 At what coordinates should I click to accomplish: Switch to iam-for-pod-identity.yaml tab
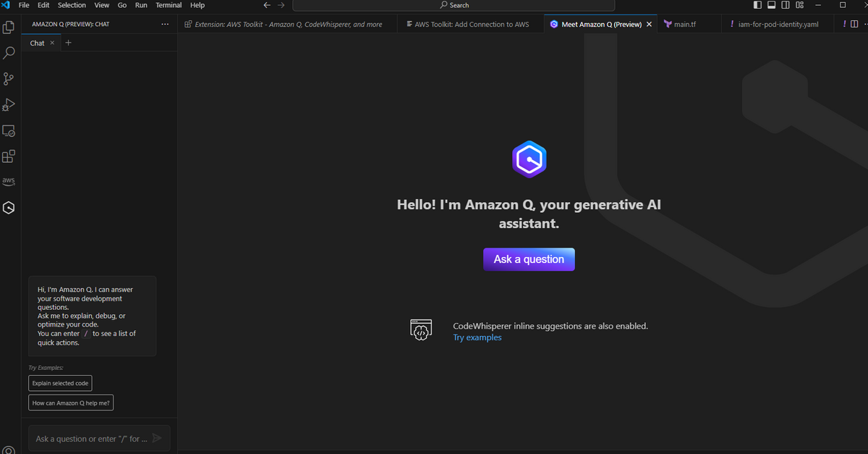coord(778,24)
